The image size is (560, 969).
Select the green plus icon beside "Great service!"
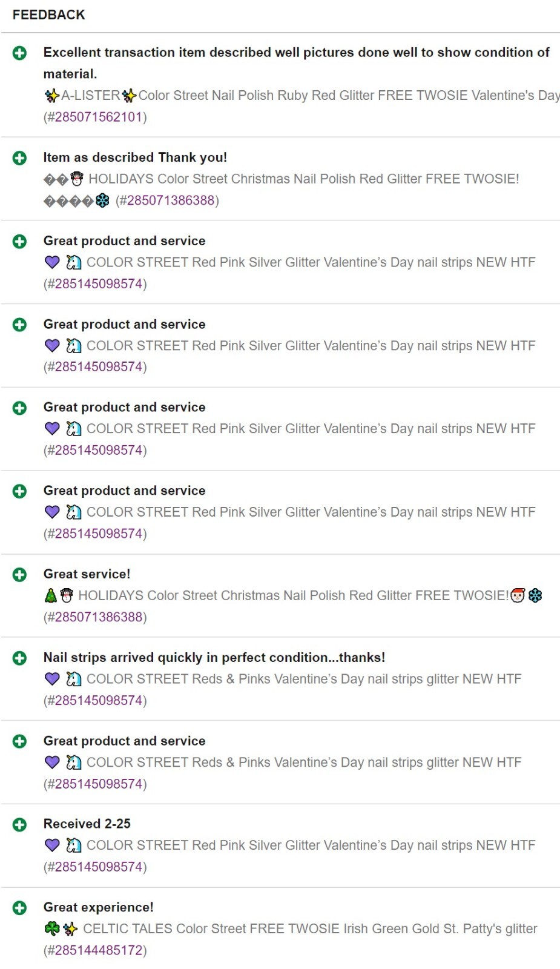[x=19, y=575]
